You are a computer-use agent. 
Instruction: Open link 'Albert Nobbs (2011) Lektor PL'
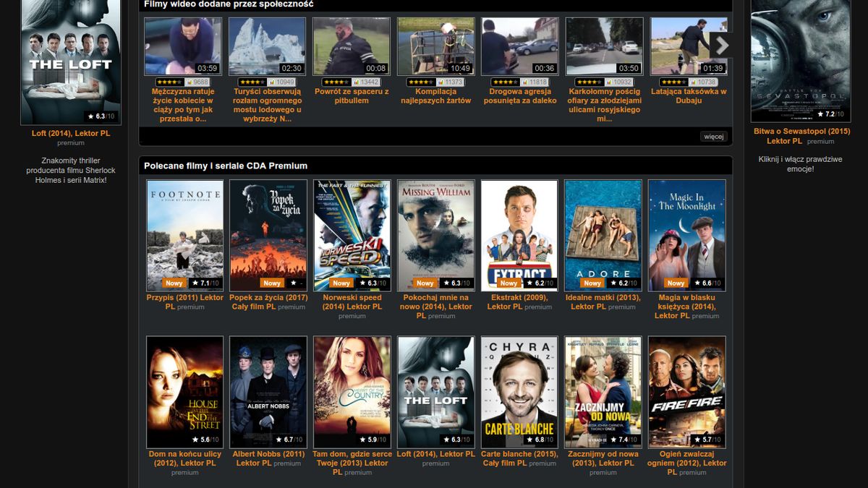pyautogui.click(x=267, y=458)
